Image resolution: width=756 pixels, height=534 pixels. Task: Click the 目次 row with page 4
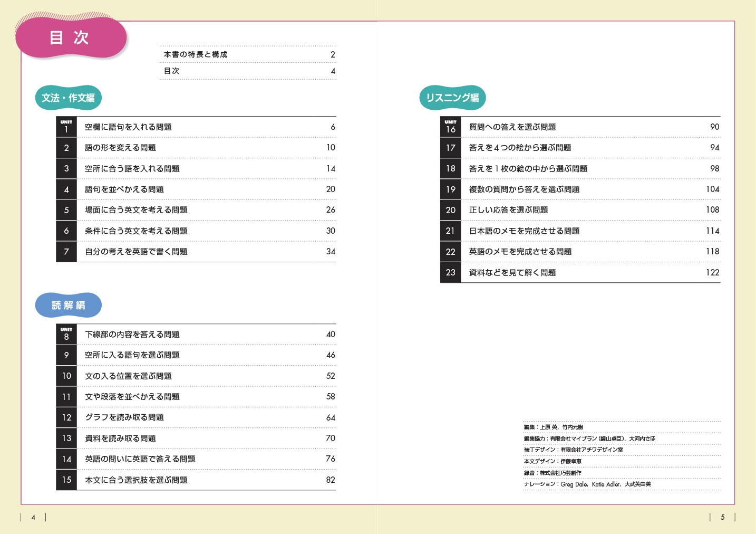pyautogui.click(x=248, y=71)
